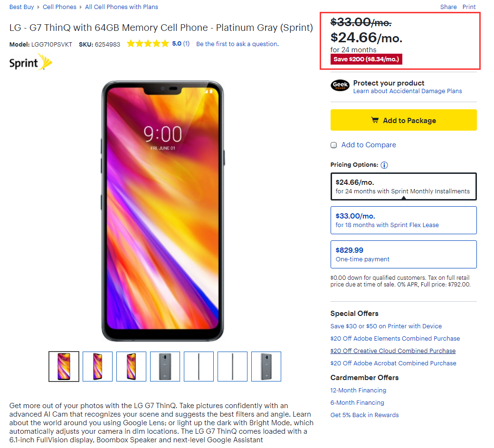Open 12-Month Financing cardmember offer

[358, 391]
